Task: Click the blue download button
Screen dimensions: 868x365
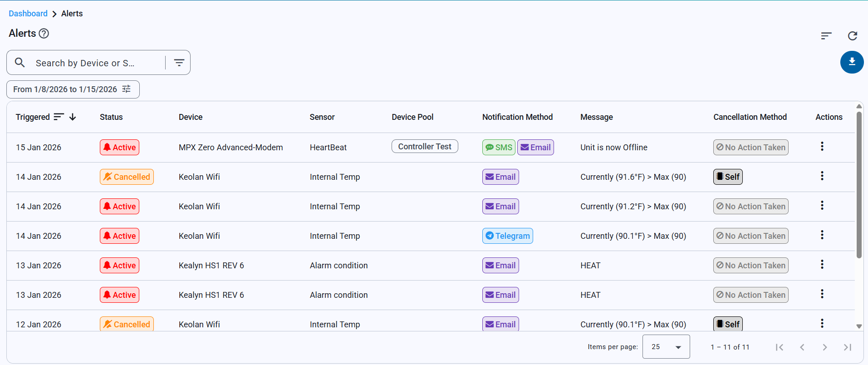Action: tap(852, 62)
